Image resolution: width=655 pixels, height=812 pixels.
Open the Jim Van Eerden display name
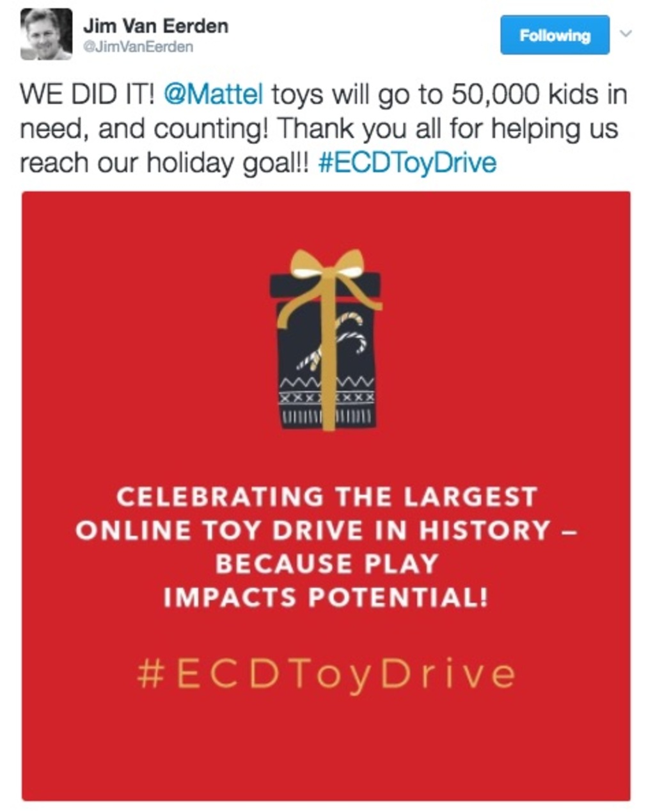155,26
